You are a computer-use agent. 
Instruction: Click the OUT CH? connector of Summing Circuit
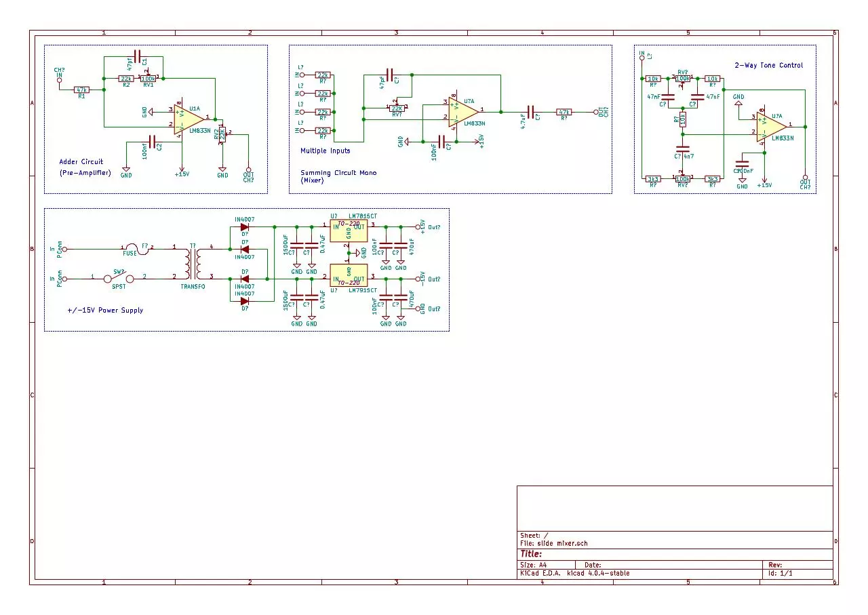click(597, 112)
